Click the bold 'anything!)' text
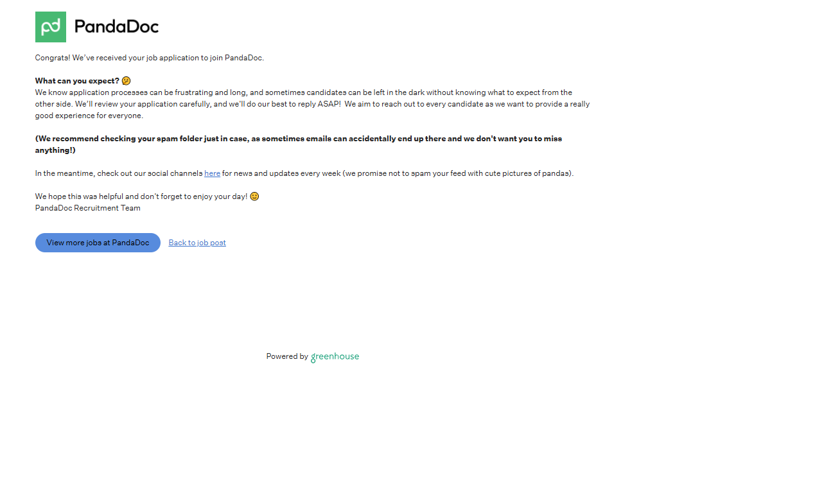Screen dimensions: 833x504 pyautogui.click(x=55, y=150)
